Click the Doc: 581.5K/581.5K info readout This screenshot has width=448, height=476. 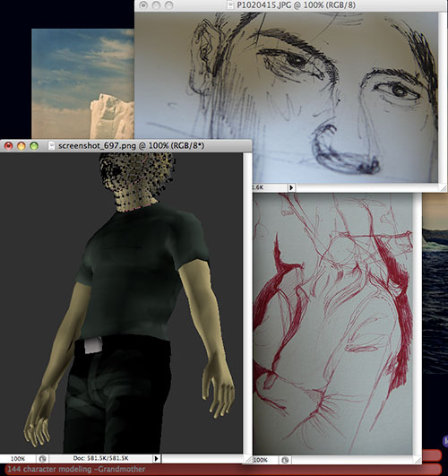pos(100,458)
